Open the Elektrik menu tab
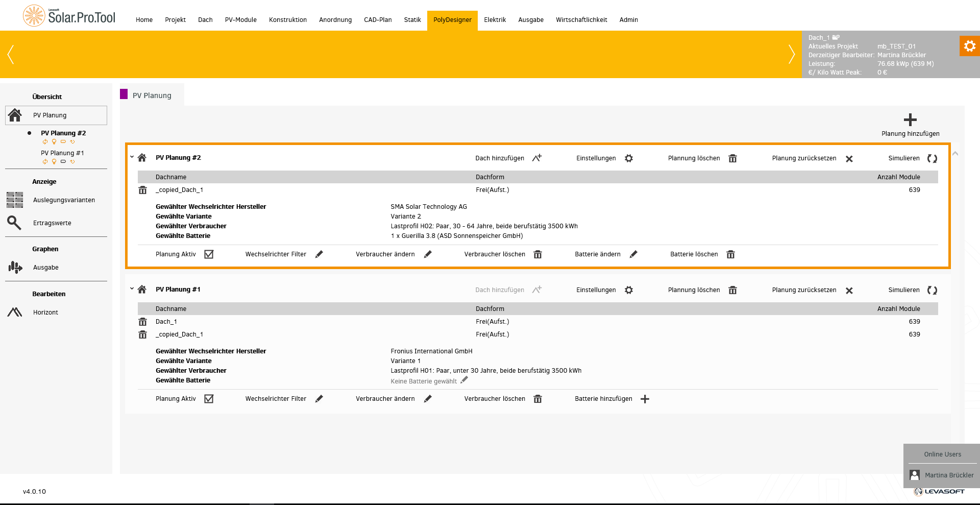This screenshot has height=505, width=980. (x=495, y=20)
